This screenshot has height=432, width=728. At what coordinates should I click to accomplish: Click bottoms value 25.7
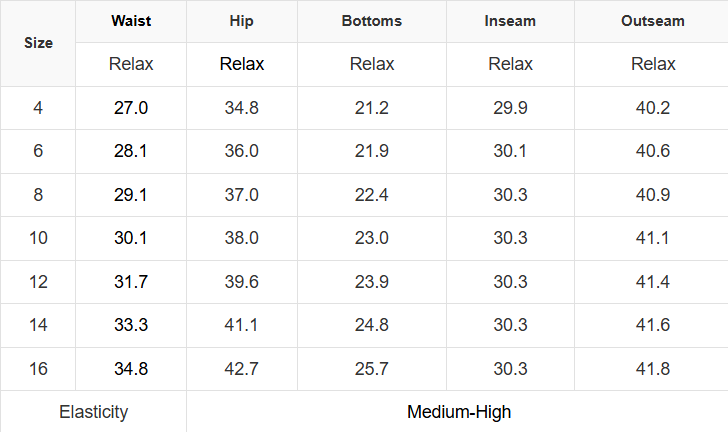coord(372,369)
